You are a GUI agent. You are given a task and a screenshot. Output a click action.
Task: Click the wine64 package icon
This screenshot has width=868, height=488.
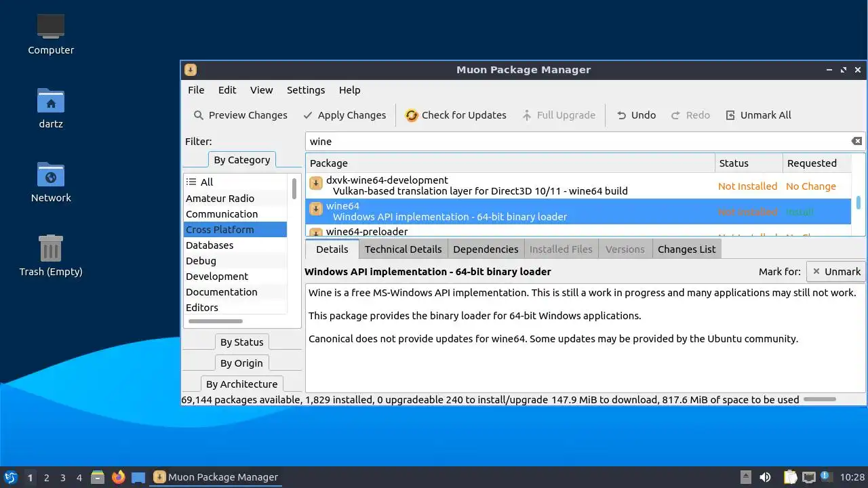point(315,209)
